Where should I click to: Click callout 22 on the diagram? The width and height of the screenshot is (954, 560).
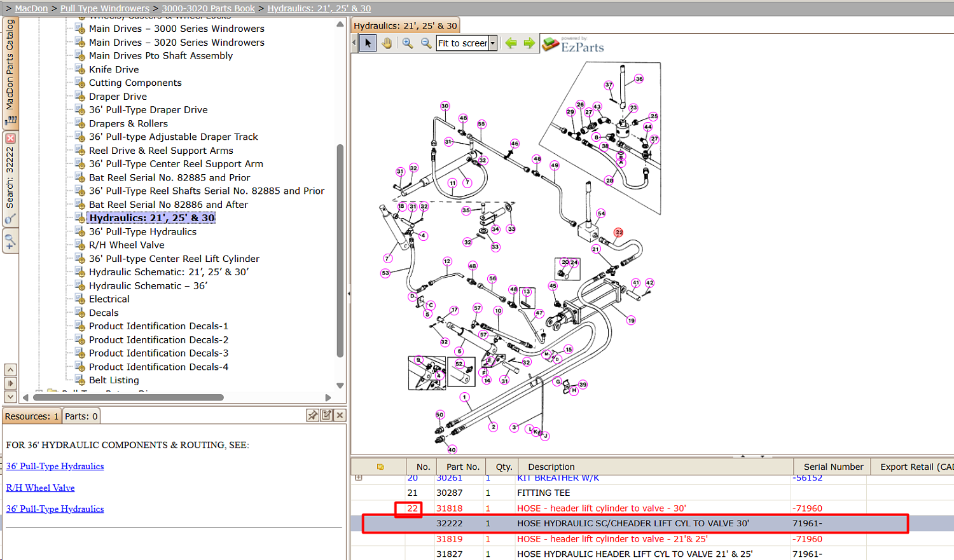pos(619,233)
